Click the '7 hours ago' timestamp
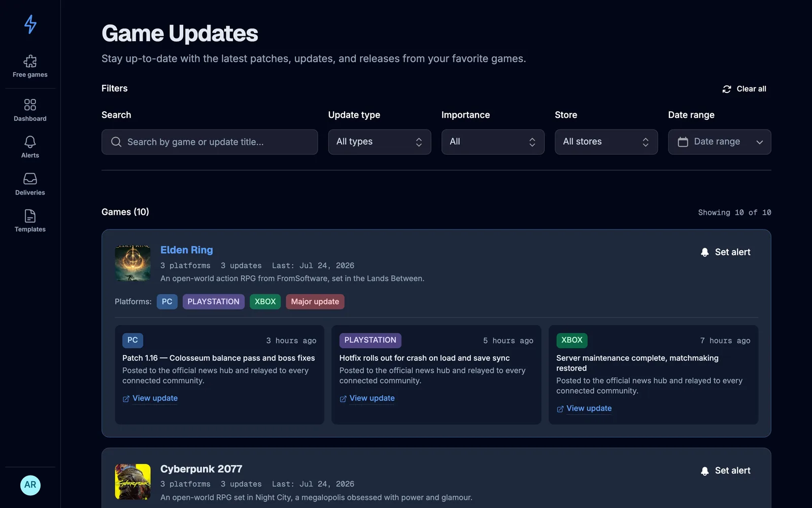Image resolution: width=812 pixels, height=508 pixels. [725, 341]
